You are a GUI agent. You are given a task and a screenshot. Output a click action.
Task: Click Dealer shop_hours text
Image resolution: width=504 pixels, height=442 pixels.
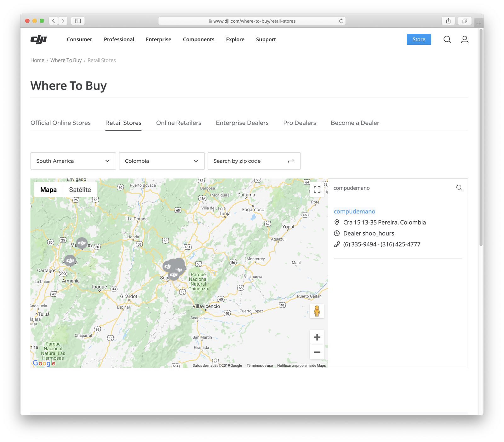point(369,233)
